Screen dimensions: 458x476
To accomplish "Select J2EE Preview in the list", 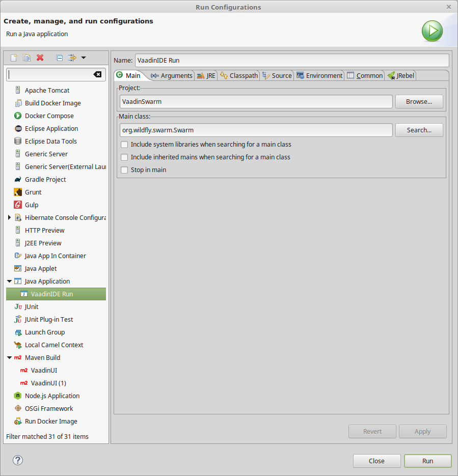I will [43, 243].
